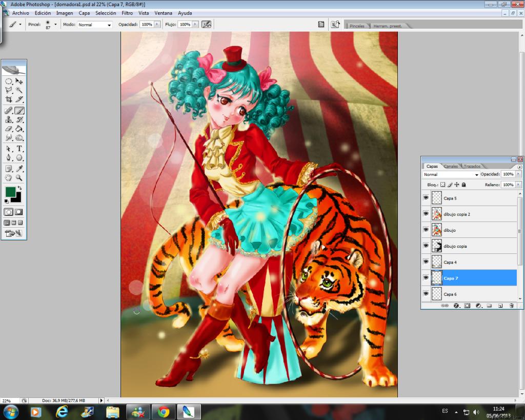Switch to Standard edit mode

pyautogui.click(x=9, y=212)
